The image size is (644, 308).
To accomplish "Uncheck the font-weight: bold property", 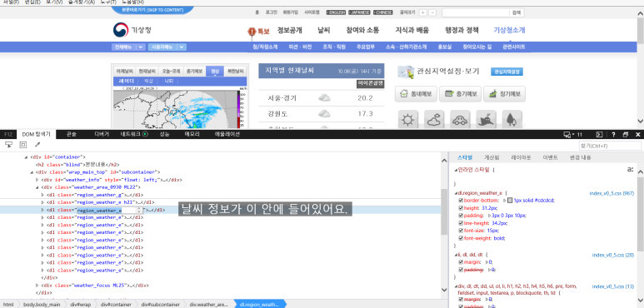I will [x=461, y=238].
